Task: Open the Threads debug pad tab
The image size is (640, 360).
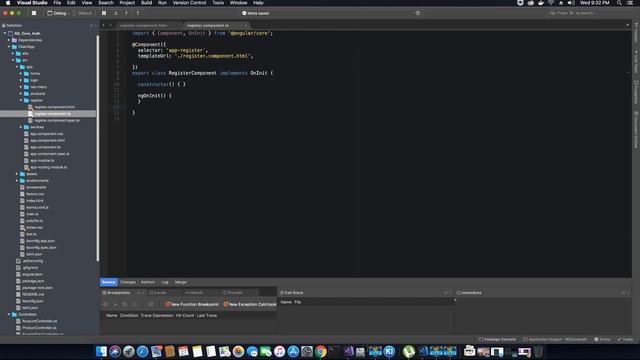Action: pos(233,293)
